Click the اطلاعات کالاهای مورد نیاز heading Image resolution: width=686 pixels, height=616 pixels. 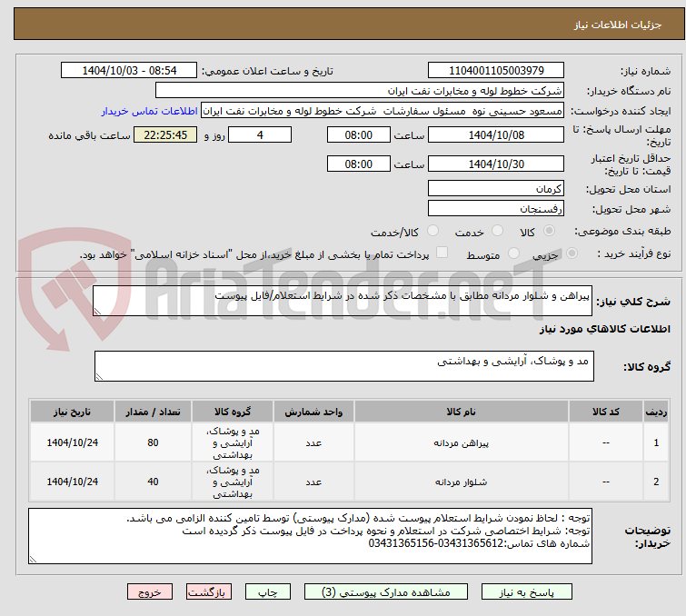coord(604,329)
